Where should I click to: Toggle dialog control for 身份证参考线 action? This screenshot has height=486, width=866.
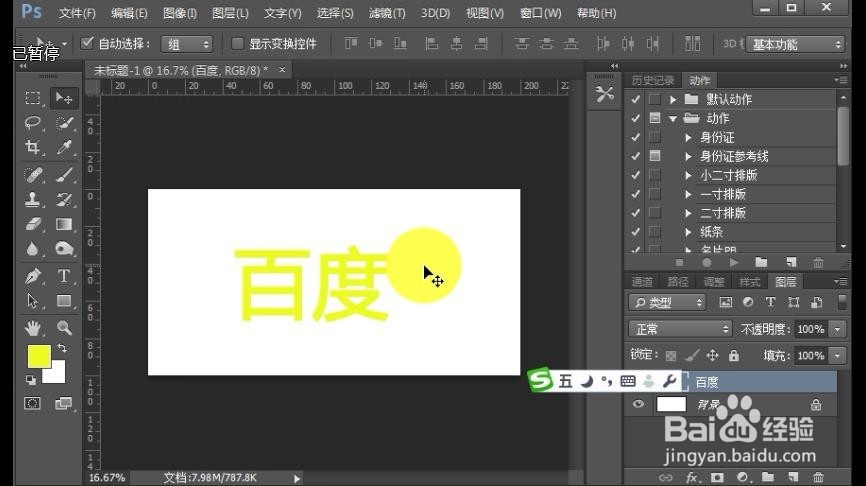tap(655, 156)
